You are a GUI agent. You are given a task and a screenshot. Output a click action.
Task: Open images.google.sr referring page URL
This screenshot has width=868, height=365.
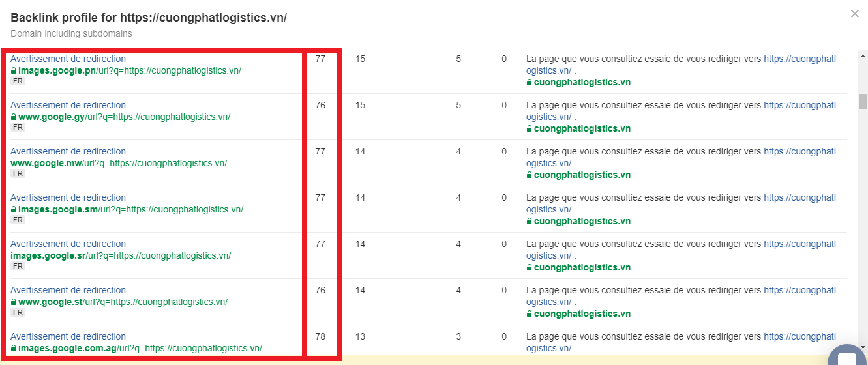pyautogui.click(x=121, y=255)
